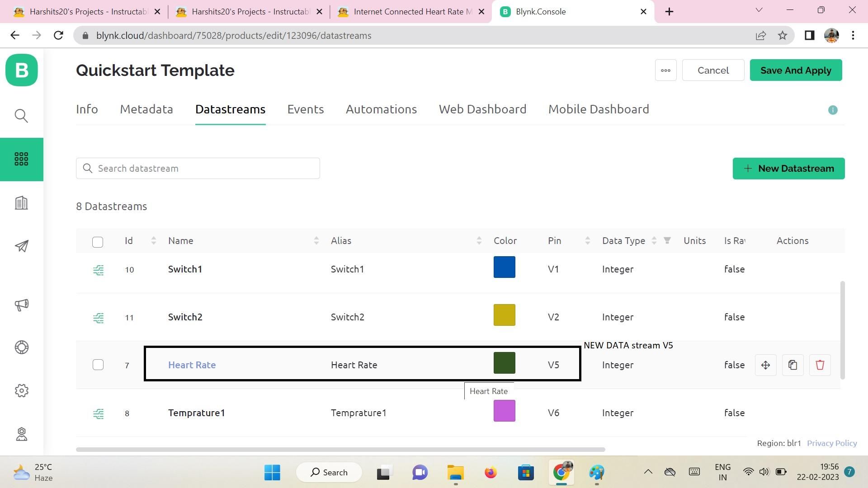Show the tab search dropdown in Chrome
Viewport: 868px width, 488px height.
[759, 10]
